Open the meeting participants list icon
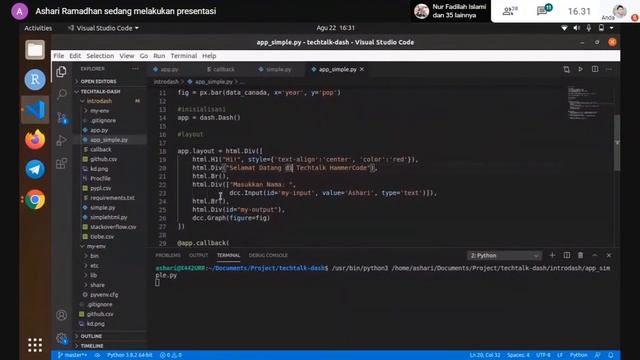 pyautogui.click(x=509, y=11)
